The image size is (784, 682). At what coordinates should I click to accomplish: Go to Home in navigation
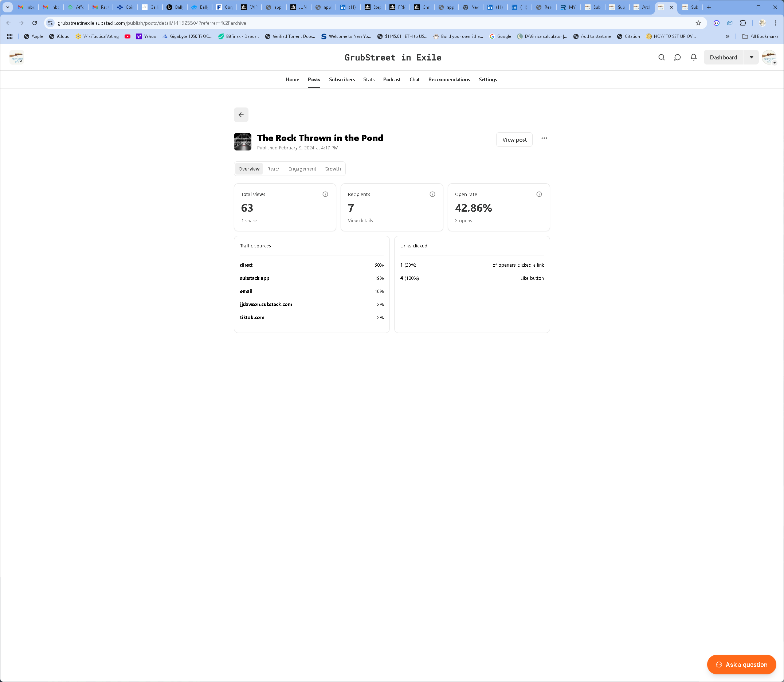tap(292, 79)
